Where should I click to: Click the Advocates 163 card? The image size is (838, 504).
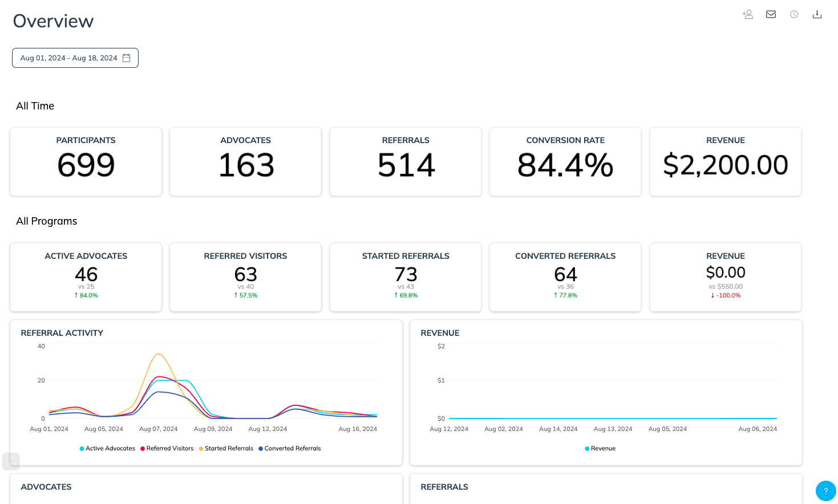(246, 161)
